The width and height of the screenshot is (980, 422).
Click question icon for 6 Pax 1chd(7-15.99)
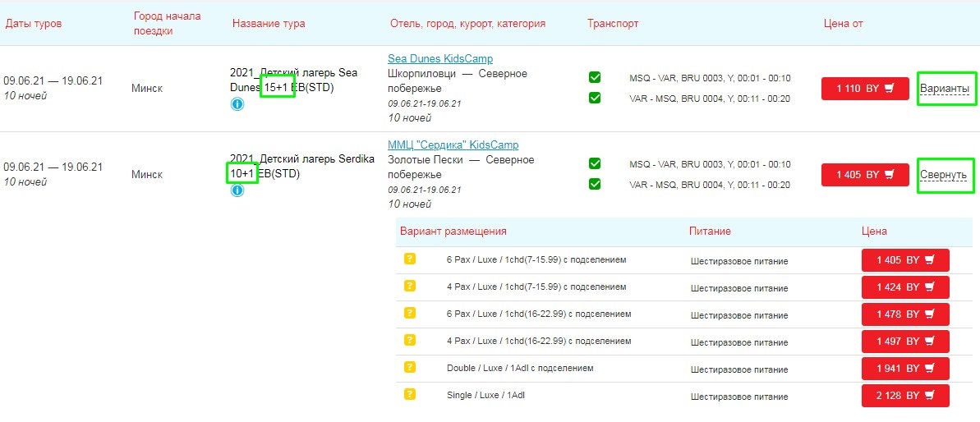click(409, 259)
